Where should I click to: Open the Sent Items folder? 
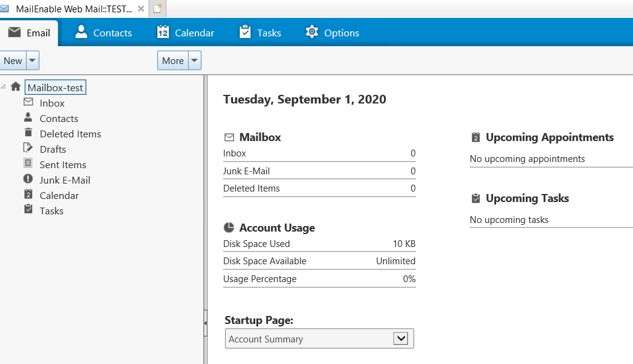(63, 164)
